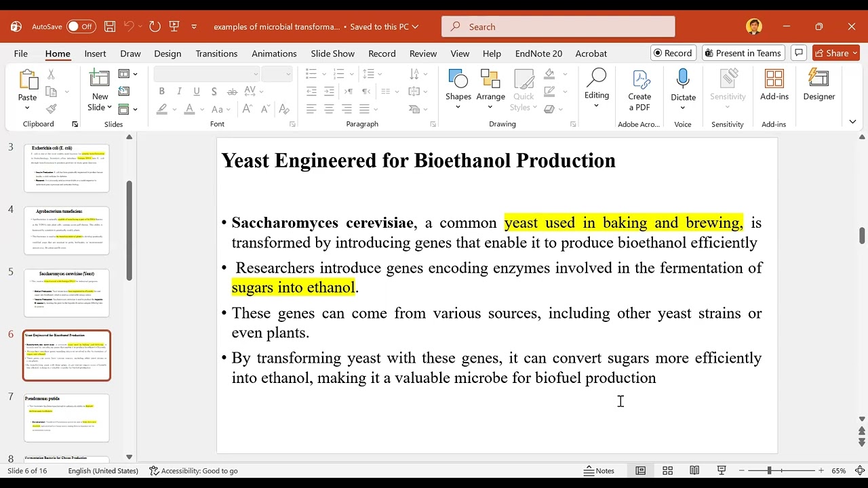Undo the last action

point(129,26)
